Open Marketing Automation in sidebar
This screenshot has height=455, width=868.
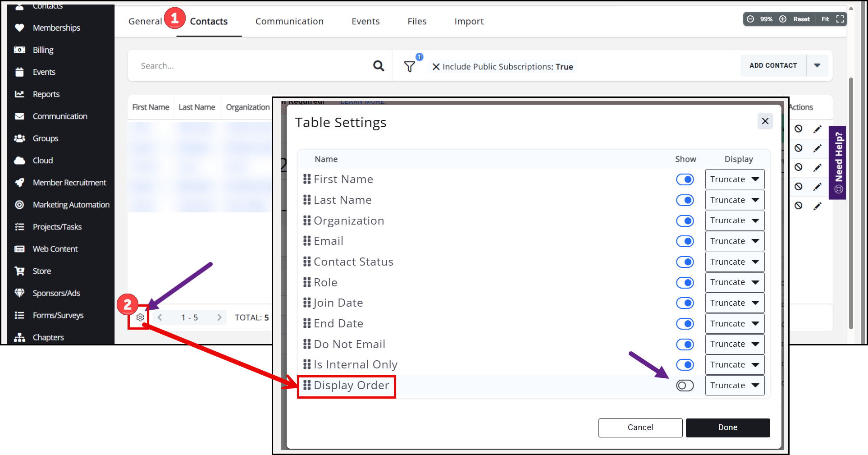[x=71, y=205]
